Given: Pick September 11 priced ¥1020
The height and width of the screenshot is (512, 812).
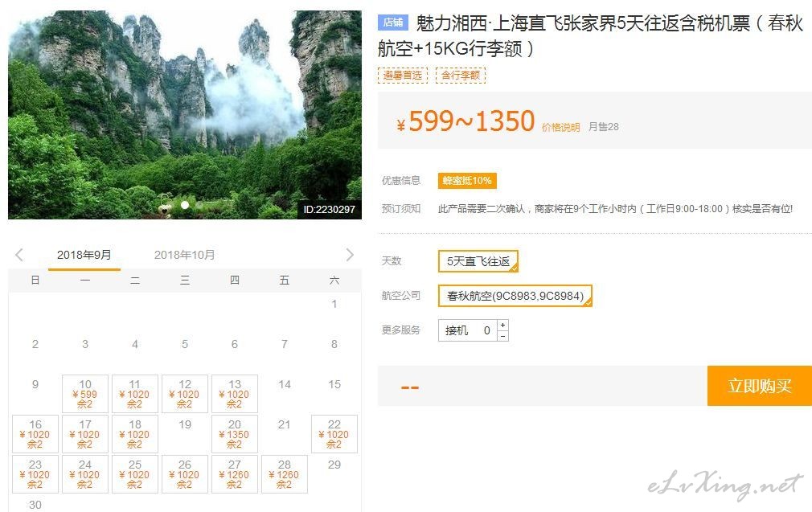Looking at the screenshot, I should 134,394.
